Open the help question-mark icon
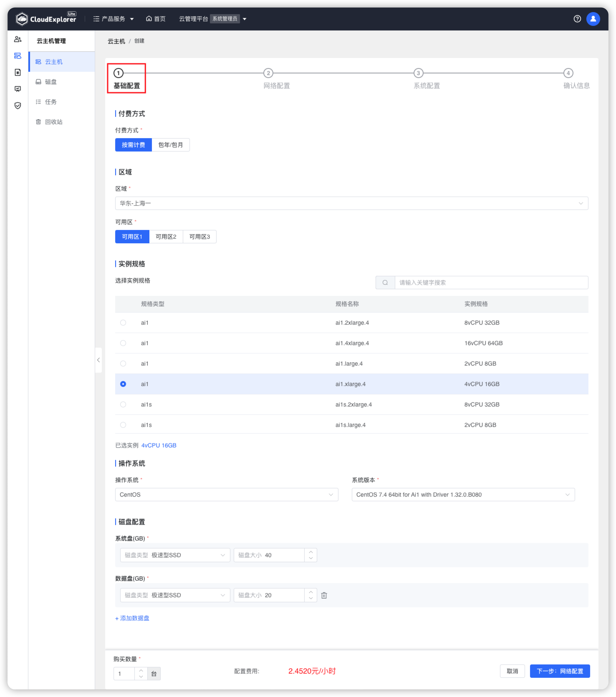The image size is (616, 697). coord(577,19)
